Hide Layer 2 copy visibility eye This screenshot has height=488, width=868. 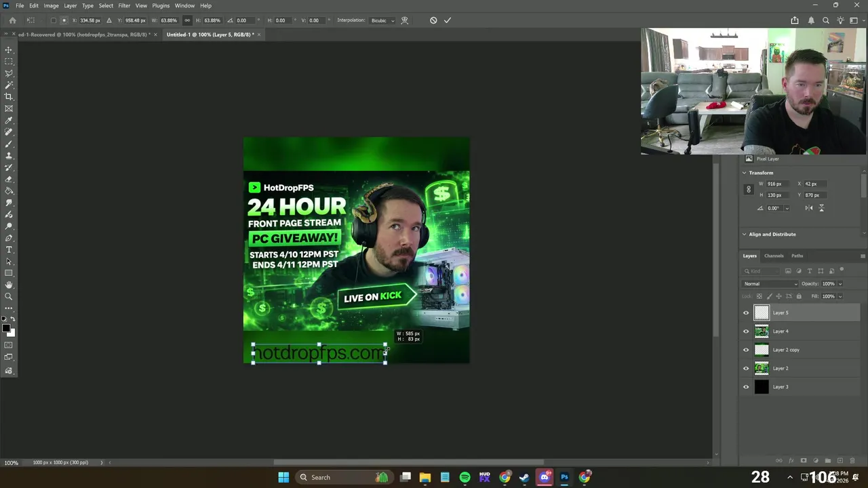tap(746, 350)
